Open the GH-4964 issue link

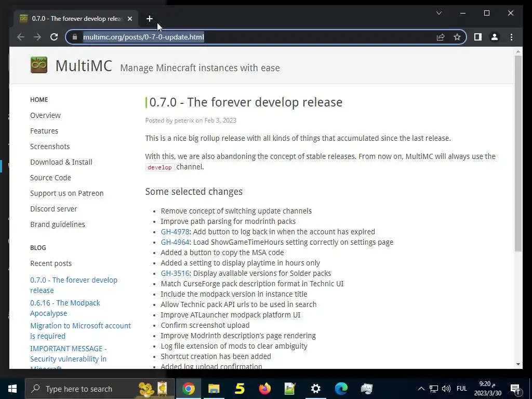coord(175,242)
